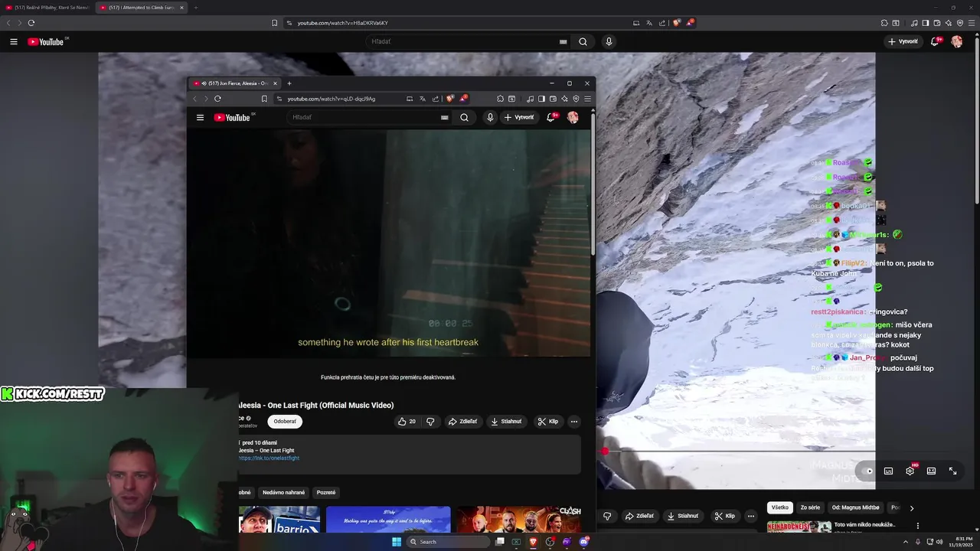The height and width of the screenshot is (551, 980).
Task: Start voice search in front YouTube window
Action: click(490, 117)
